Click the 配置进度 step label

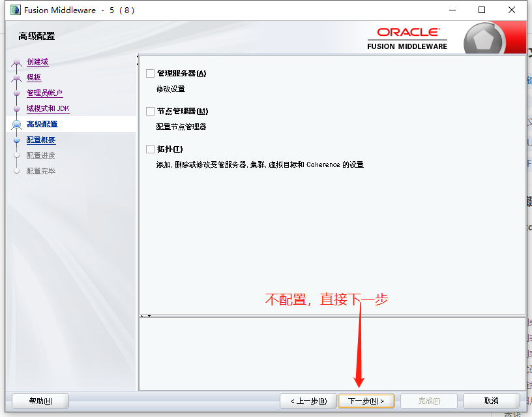pos(40,155)
